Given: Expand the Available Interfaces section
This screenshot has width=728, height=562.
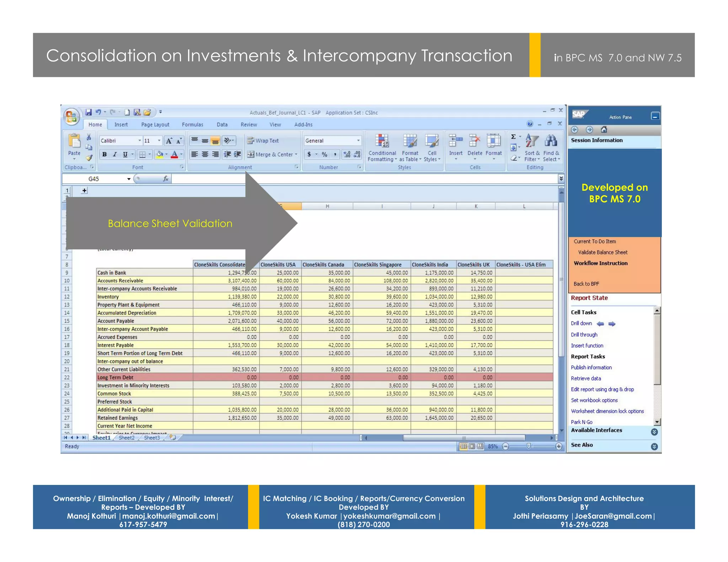Looking at the screenshot, I should 654,432.
